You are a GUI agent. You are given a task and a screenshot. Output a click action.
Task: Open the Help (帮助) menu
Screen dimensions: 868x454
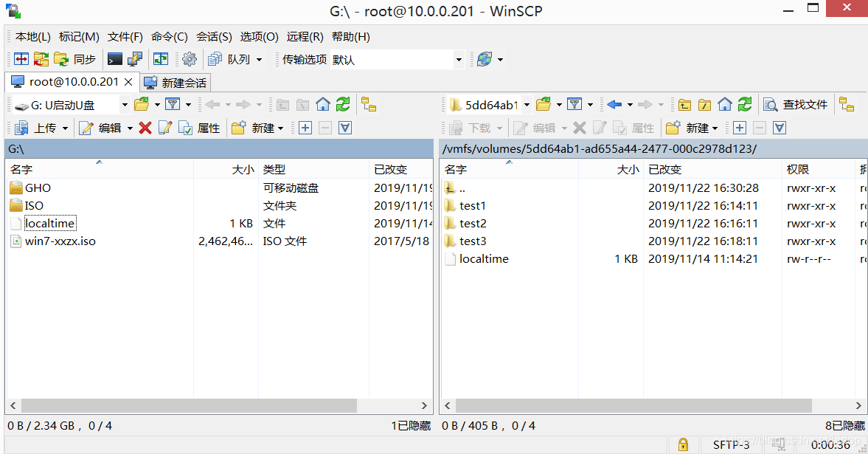351,37
